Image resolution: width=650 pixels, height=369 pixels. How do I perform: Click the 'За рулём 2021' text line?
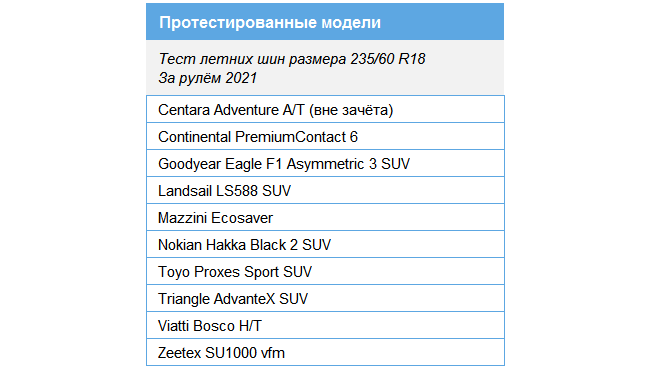click(x=208, y=78)
